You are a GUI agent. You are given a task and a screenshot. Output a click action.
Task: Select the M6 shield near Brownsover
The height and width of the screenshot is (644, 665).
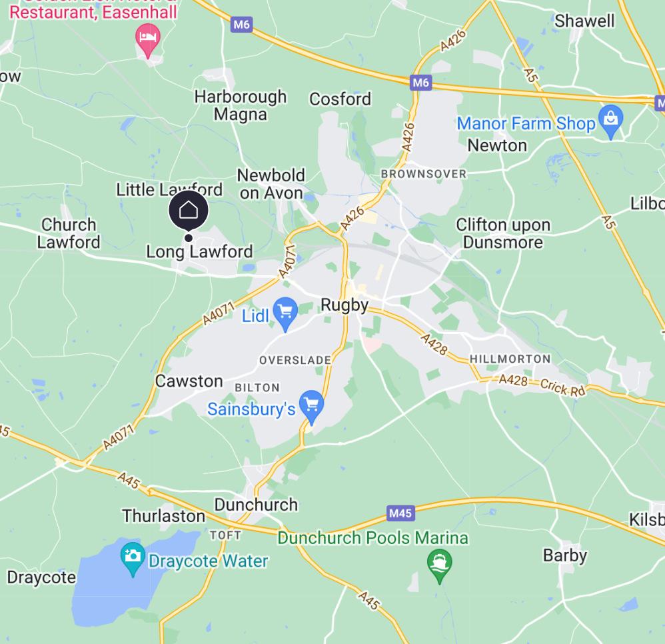point(420,82)
